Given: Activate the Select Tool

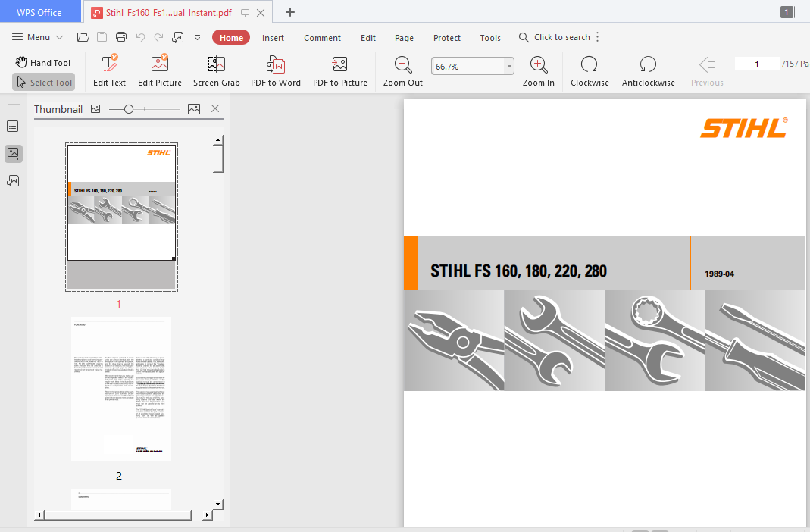Looking at the screenshot, I should tap(44, 82).
